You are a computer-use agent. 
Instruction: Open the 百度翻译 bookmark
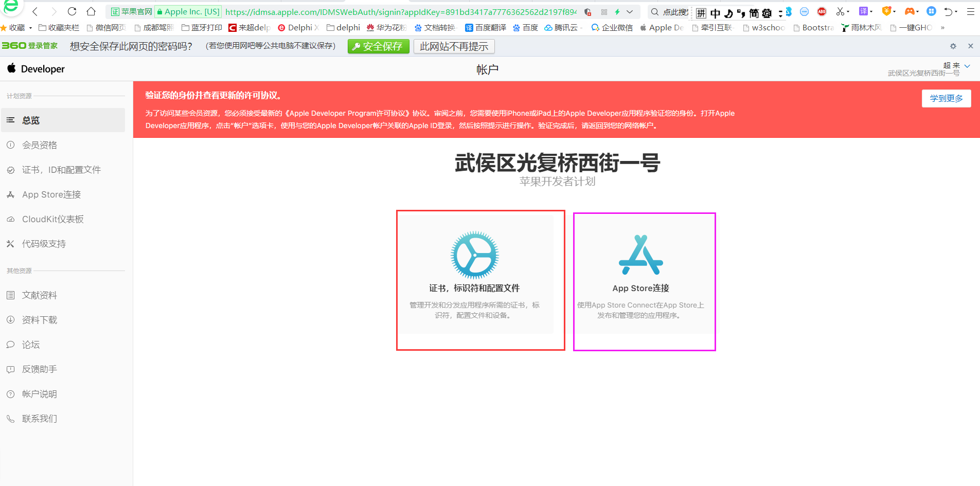pos(486,28)
